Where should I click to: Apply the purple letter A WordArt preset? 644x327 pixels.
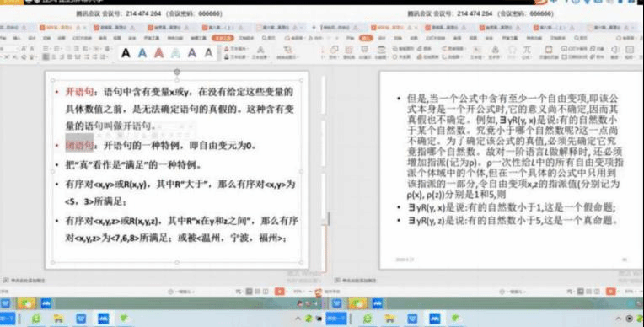pos(192,53)
